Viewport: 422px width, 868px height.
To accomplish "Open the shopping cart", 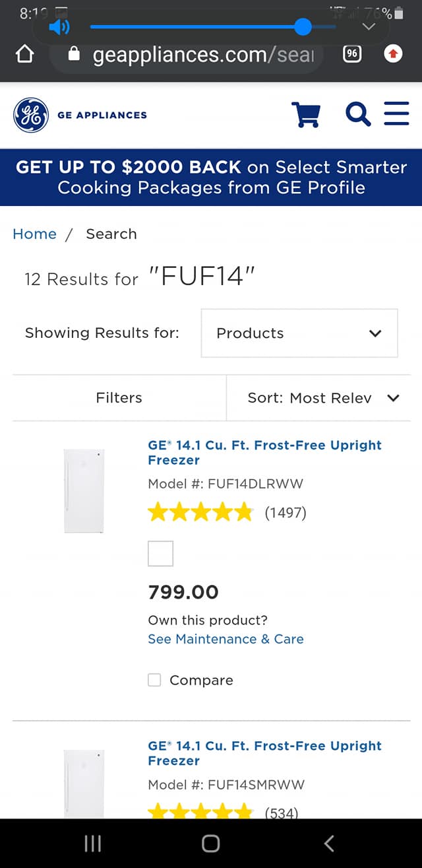I will 305,115.
